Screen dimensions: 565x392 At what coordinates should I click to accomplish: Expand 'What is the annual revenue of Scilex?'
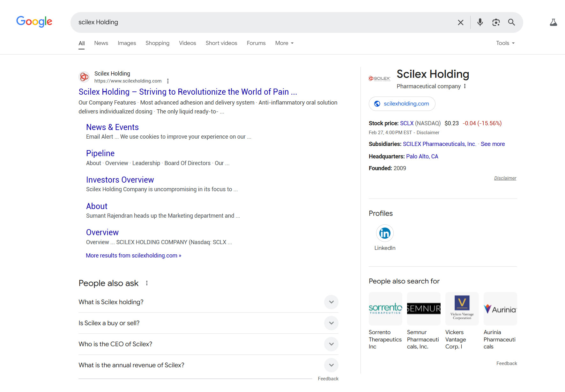(x=208, y=365)
